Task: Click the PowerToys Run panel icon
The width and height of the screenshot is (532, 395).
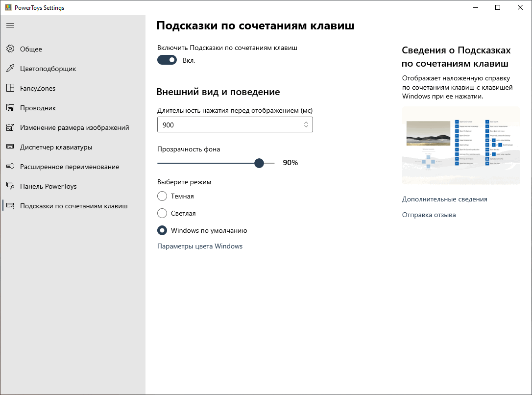Action: click(x=10, y=186)
